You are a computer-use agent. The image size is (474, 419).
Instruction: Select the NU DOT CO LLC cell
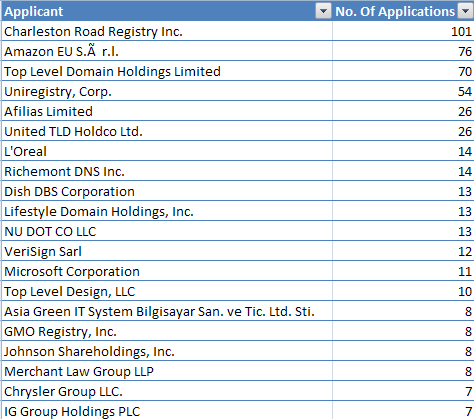tap(167, 231)
